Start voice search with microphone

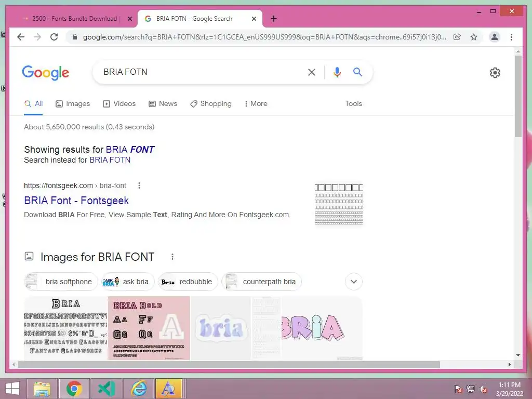[337, 72]
